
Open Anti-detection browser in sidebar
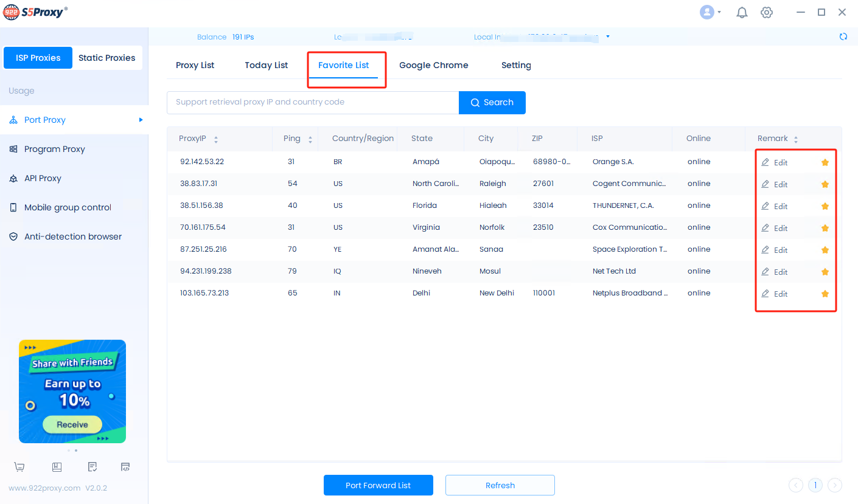(74, 236)
